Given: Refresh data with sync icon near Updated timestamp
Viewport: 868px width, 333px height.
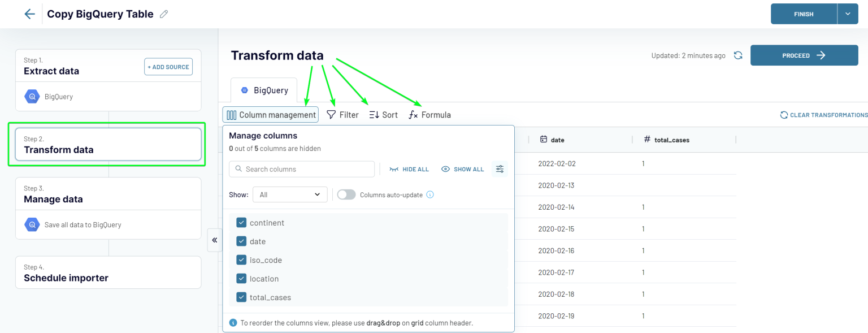Looking at the screenshot, I should 739,55.
